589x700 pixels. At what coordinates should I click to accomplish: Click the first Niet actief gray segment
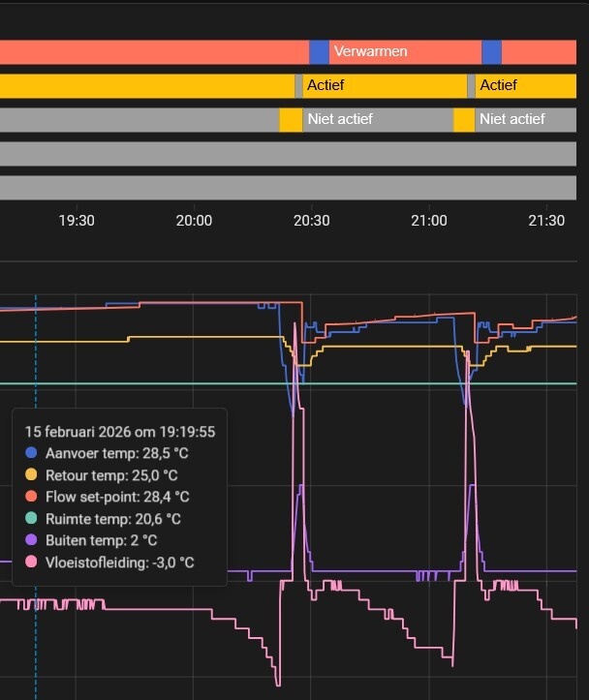click(378, 120)
